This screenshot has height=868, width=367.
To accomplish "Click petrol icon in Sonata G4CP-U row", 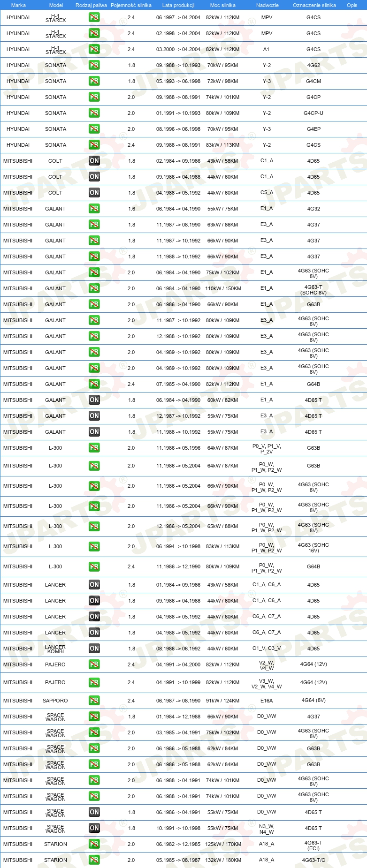I will 94,113.
